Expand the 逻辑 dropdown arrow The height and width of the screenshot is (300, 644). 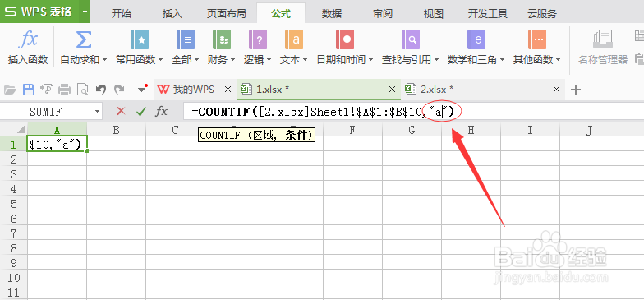(269, 60)
